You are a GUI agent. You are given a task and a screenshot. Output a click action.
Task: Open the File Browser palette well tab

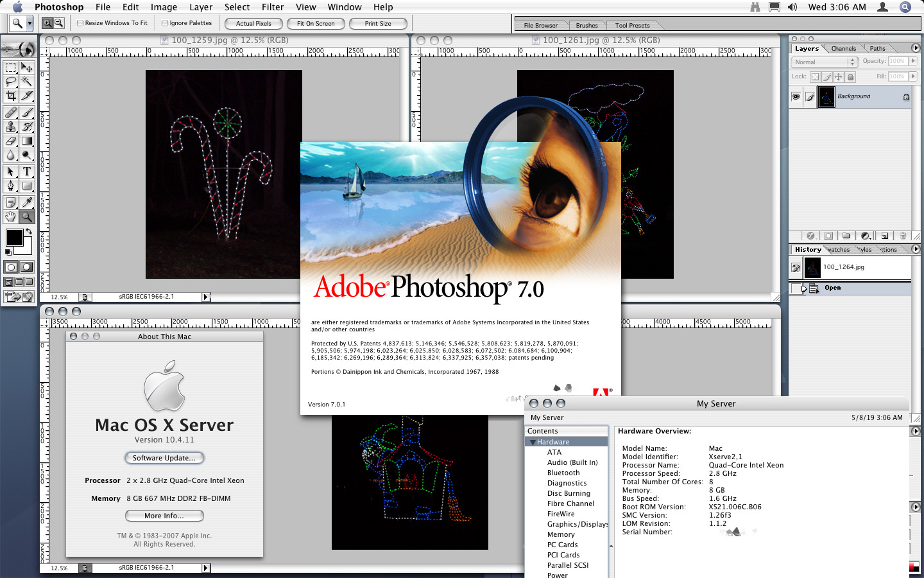540,26
